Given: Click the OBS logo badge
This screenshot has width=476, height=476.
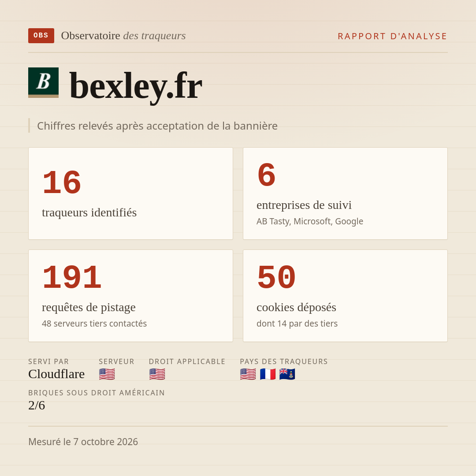Looking at the screenshot, I should tap(41, 36).
